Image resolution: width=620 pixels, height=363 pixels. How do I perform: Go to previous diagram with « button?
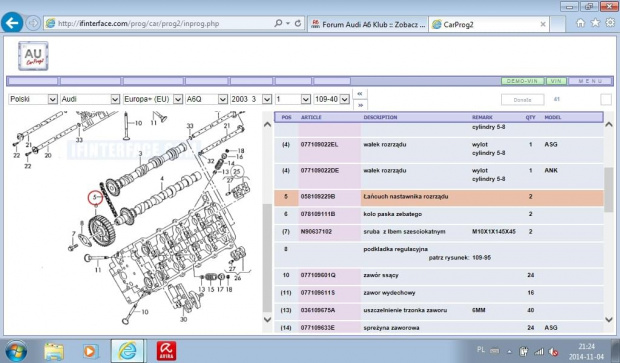pyautogui.click(x=360, y=94)
